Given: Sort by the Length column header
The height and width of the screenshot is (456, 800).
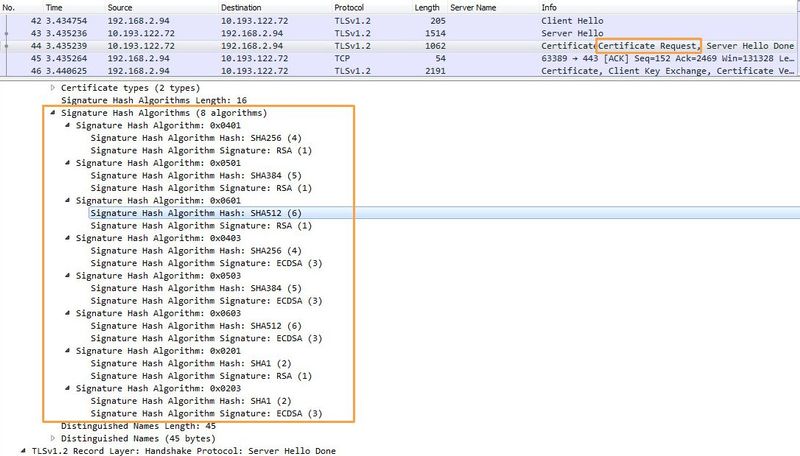Looking at the screenshot, I should [427, 8].
